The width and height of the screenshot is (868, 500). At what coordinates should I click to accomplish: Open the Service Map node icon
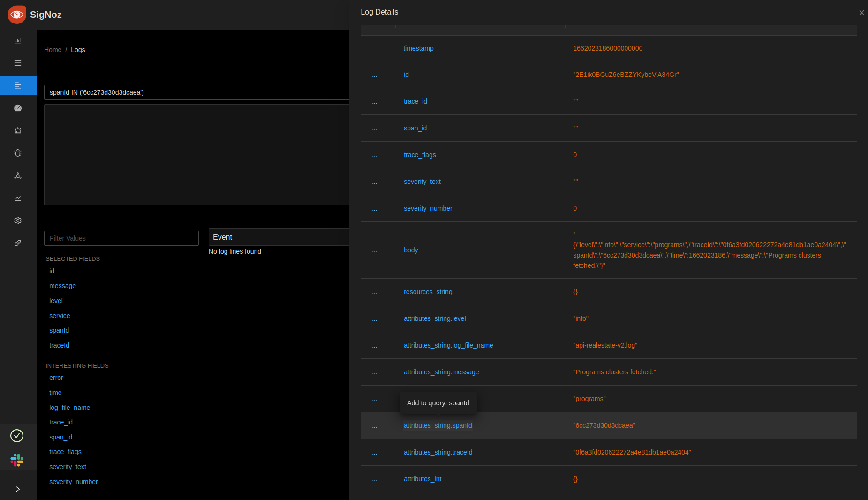(18, 175)
